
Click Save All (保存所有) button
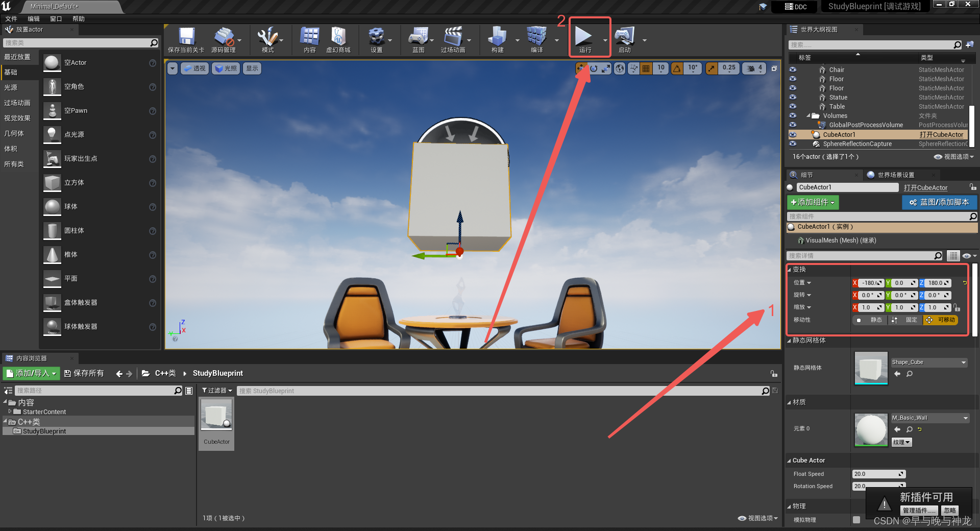click(84, 374)
